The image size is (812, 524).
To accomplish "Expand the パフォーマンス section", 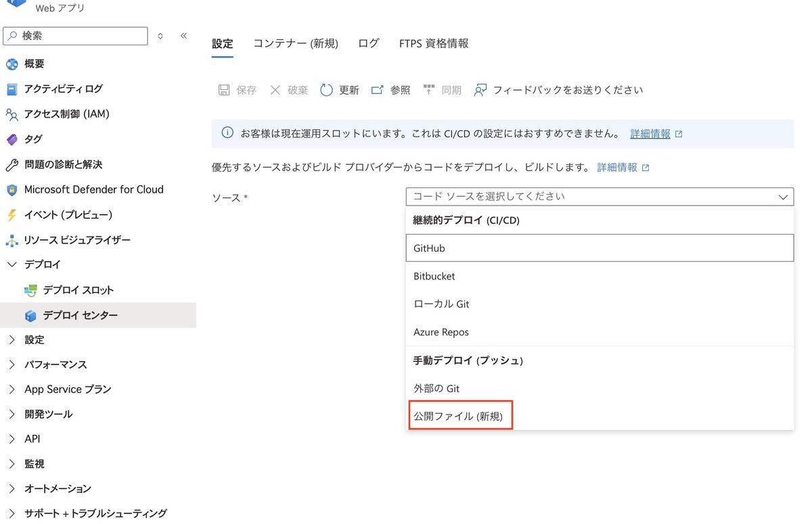I will (12, 365).
